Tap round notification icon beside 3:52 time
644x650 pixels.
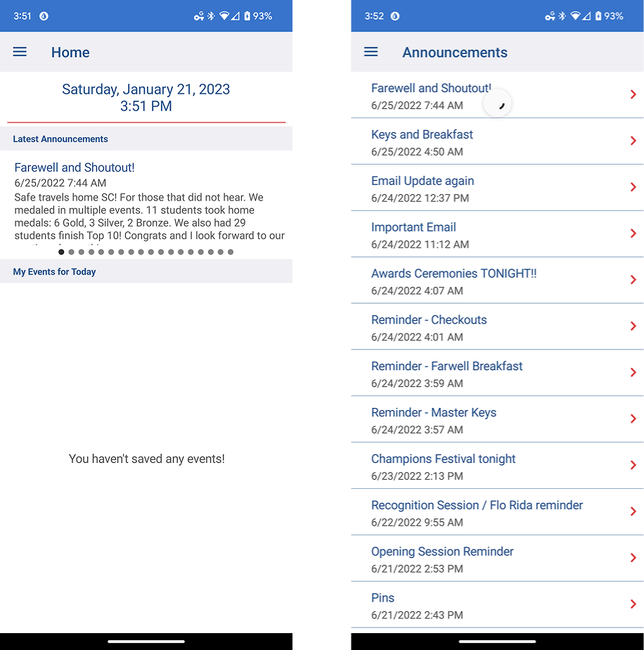(395, 16)
